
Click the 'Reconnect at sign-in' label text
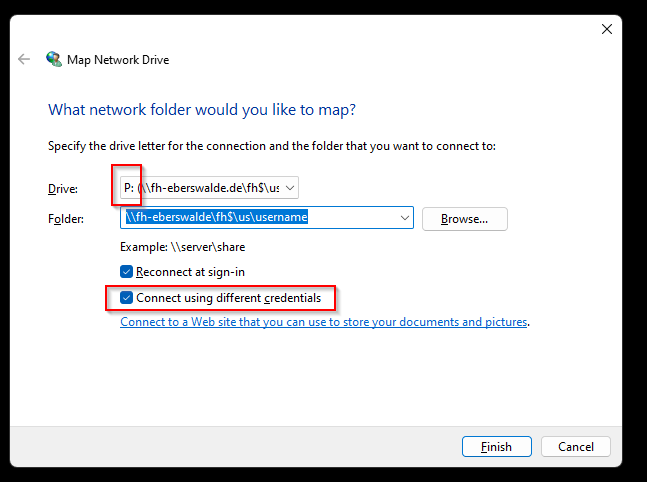tap(190, 272)
